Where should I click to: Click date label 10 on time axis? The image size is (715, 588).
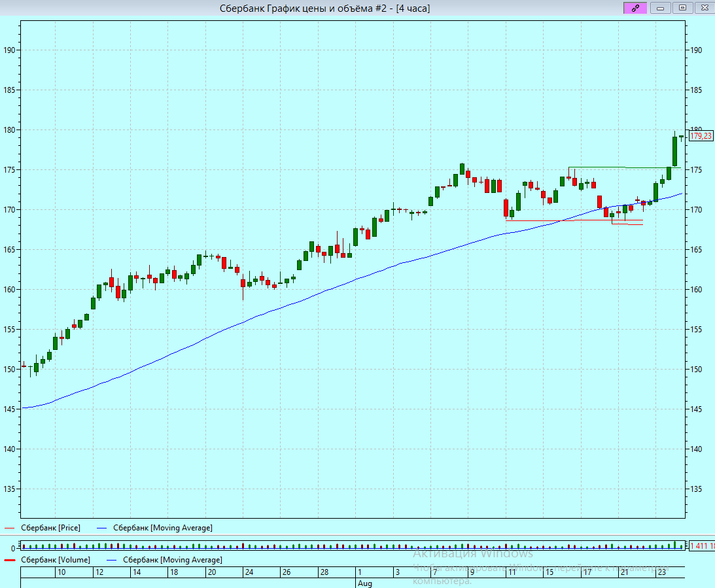61,572
